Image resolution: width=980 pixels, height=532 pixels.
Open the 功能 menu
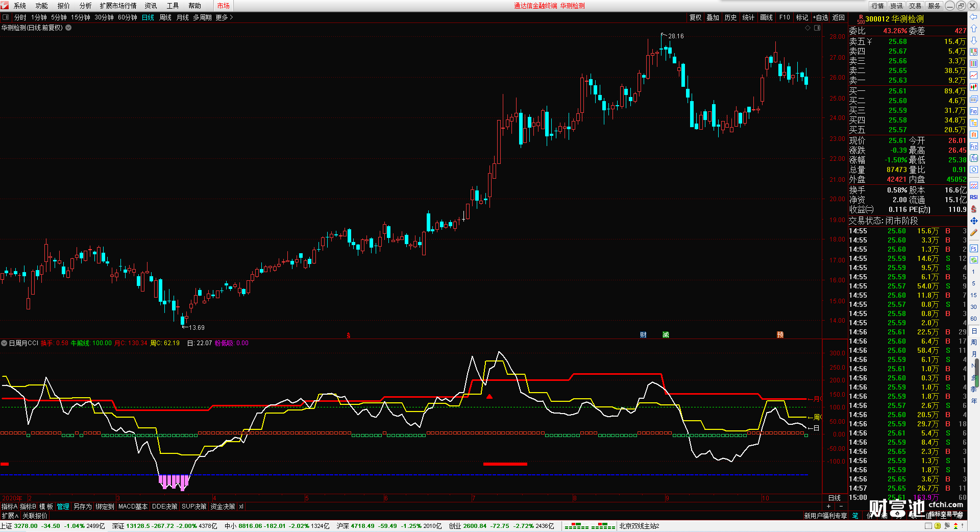[42, 6]
